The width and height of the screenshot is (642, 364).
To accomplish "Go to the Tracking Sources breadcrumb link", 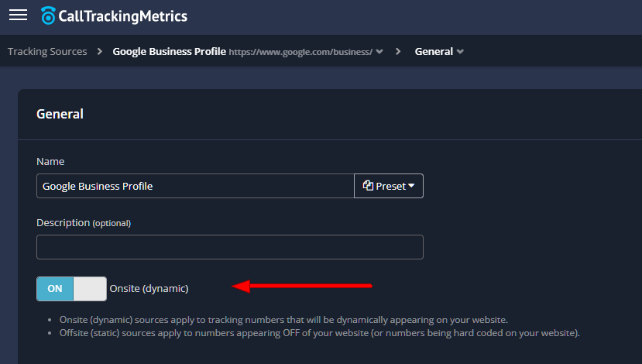I will [47, 52].
